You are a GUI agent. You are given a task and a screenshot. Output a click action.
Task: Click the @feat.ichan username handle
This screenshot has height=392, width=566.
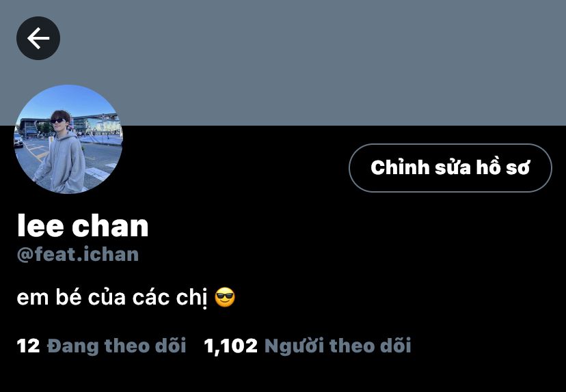coord(78,254)
